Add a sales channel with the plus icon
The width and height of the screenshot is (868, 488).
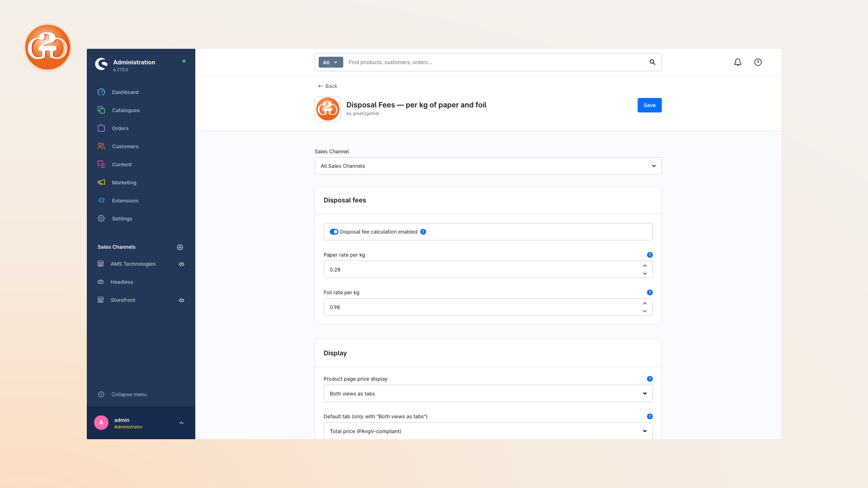click(180, 247)
